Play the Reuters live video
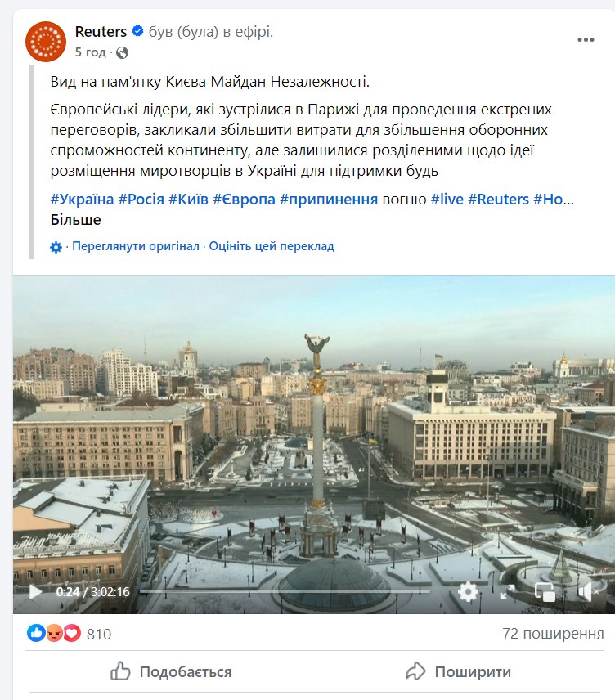Viewport: 615px width, 700px height. click(x=35, y=592)
